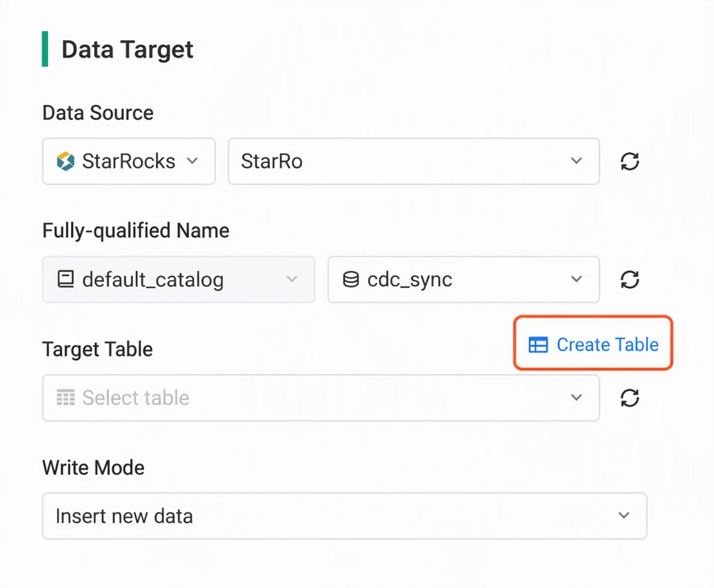Click the Select table placeholder text
This screenshot has height=588, width=714.
tap(136, 397)
